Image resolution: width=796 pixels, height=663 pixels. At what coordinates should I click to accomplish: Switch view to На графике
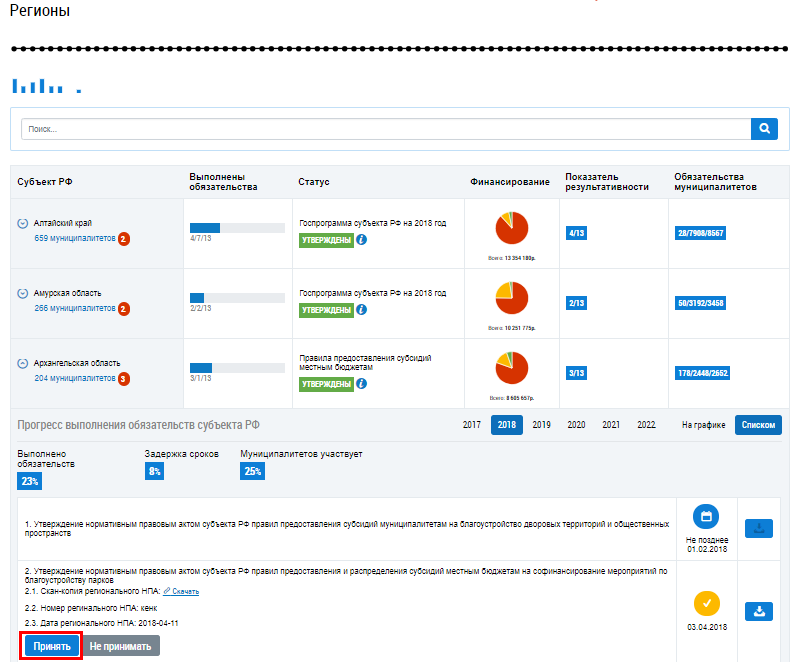704,425
